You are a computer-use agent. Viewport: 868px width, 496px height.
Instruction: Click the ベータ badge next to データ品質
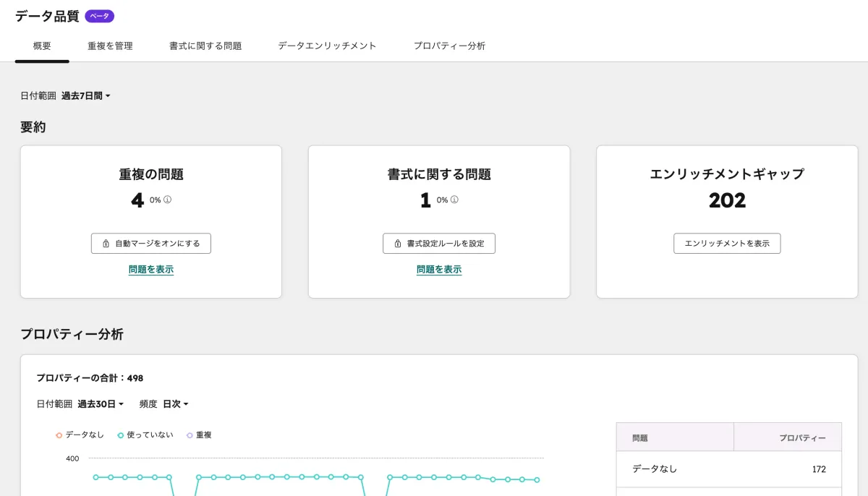[99, 16]
